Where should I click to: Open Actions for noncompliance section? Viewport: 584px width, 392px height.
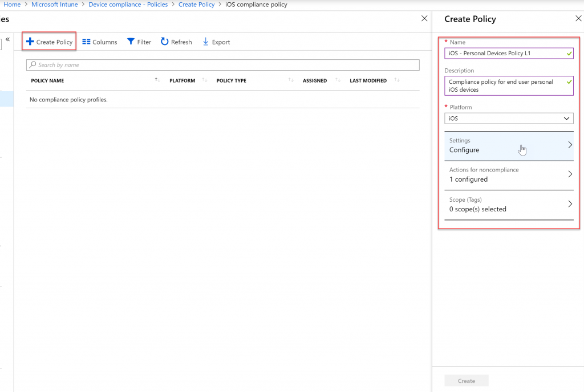pyautogui.click(x=509, y=175)
